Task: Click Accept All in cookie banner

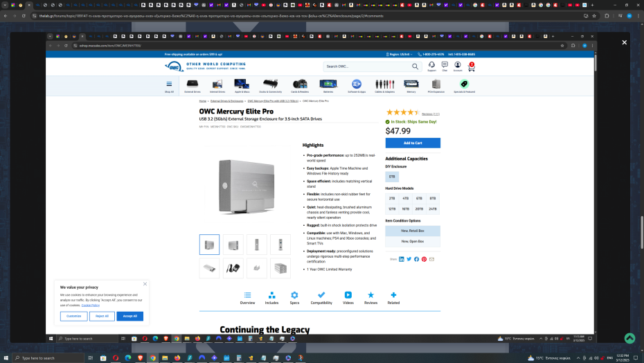Action: [x=129, y=316]
